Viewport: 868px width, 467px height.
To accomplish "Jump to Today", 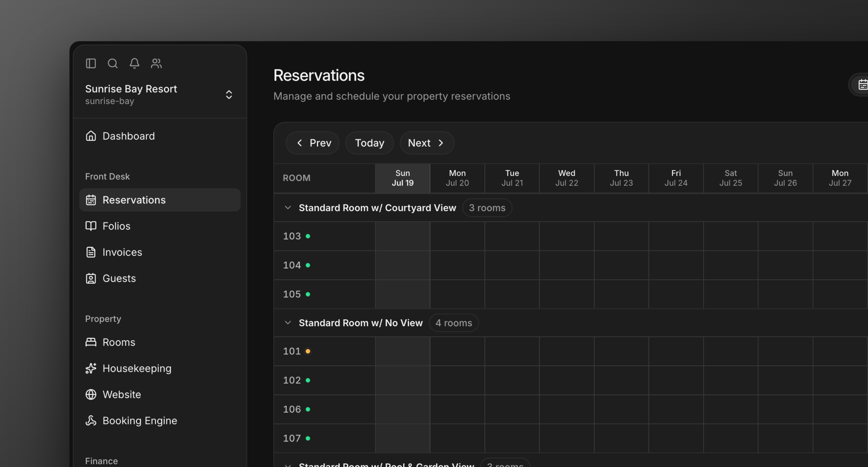I will point(369,143).
